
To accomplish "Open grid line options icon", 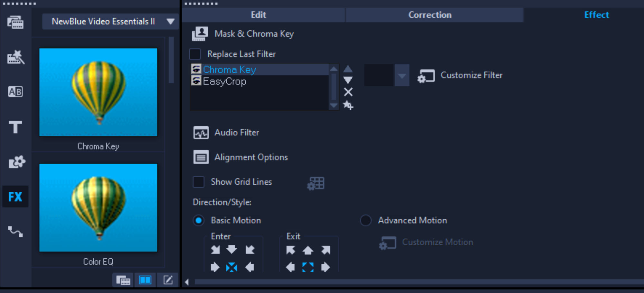I will click(x=316, y=183).
